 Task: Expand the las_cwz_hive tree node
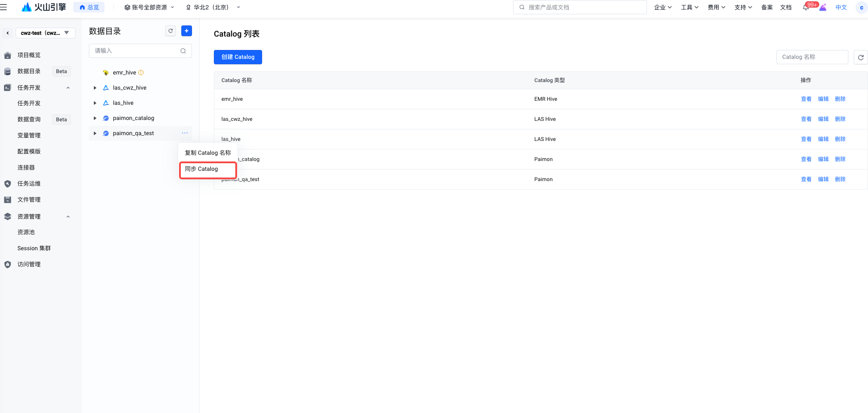(x=95, y=88)
